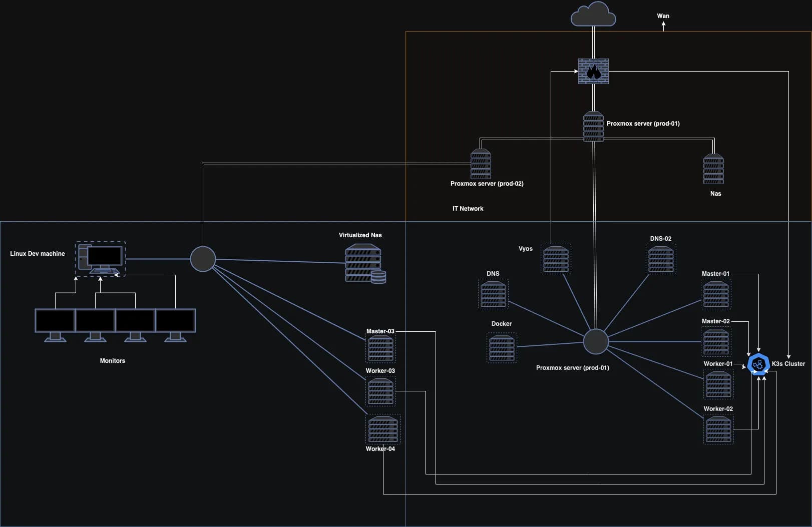Click the Docker server icon
The width and height of the screenshot is (812, 527).
click(x=502, y=348)
